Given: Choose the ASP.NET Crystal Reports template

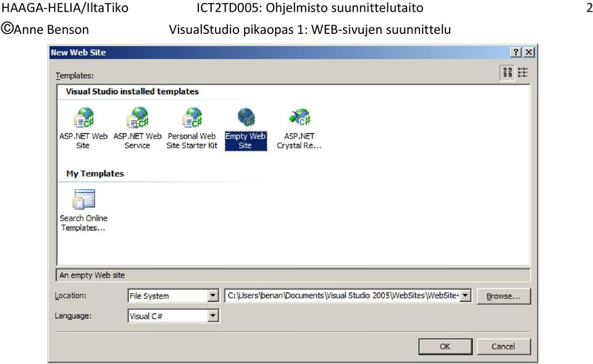Looking at the screenshot, I should (299, 129).
